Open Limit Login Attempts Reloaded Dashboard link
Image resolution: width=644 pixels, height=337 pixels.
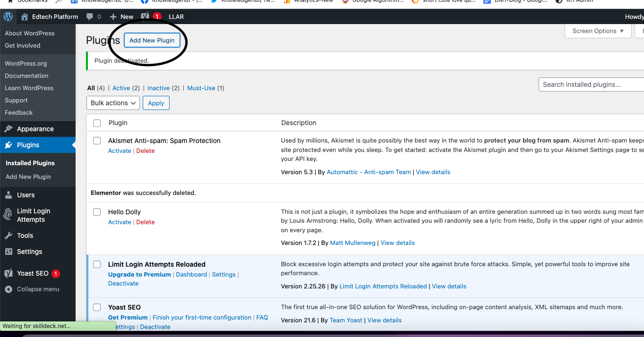(x=191, y=275)
